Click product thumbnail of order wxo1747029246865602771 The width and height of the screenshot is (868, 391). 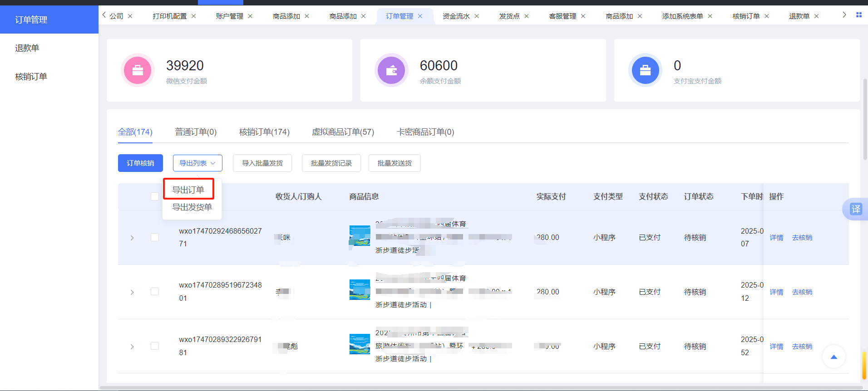360,236
